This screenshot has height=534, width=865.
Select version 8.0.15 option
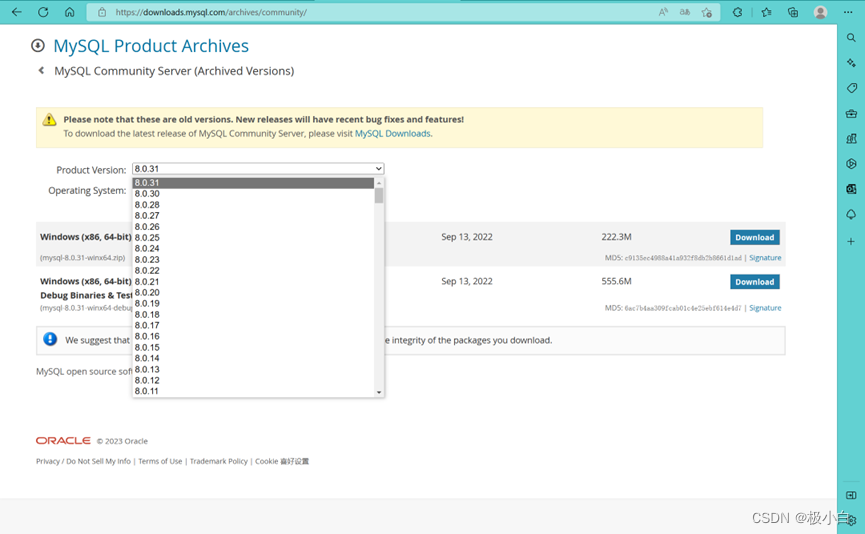(x=253, y=348)
